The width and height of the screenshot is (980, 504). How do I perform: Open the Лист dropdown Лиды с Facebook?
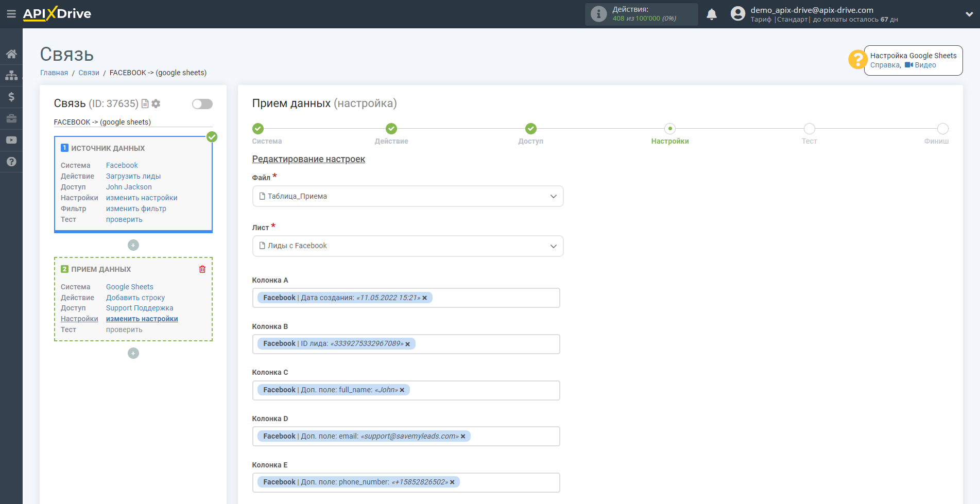(408, 246)
